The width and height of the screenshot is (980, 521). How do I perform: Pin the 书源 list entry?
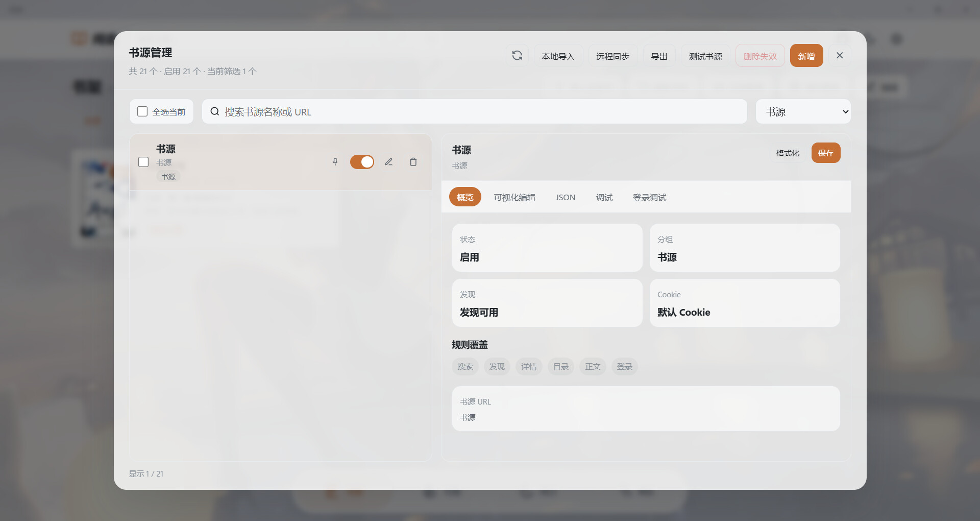click(x=335, y=162)
